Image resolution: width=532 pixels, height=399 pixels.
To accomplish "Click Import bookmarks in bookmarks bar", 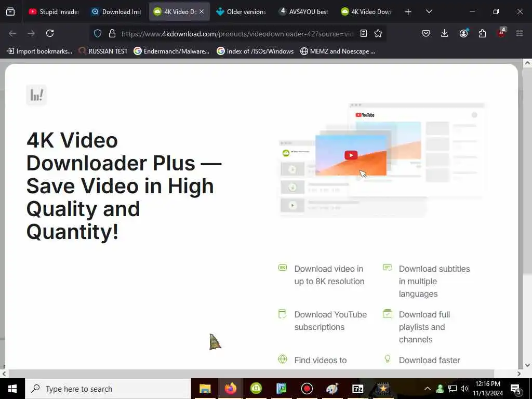I will [39, 51].
